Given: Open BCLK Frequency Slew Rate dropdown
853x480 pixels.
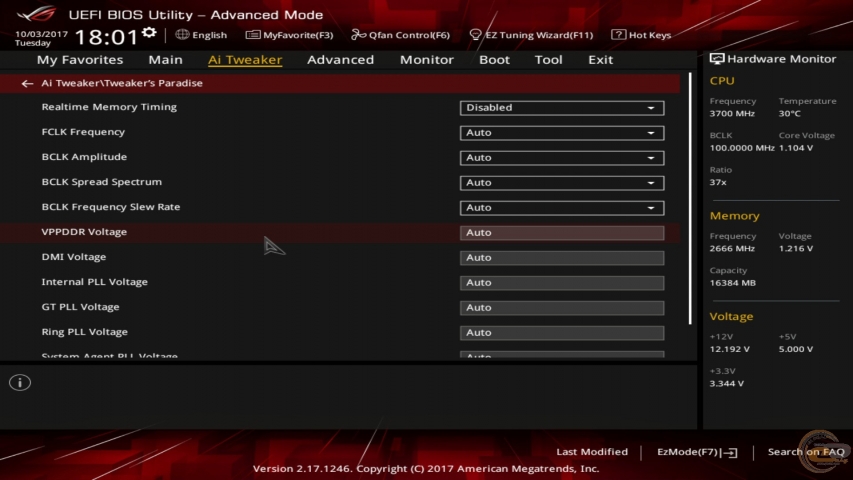Looking at the screenshot, I should (561, 208).
